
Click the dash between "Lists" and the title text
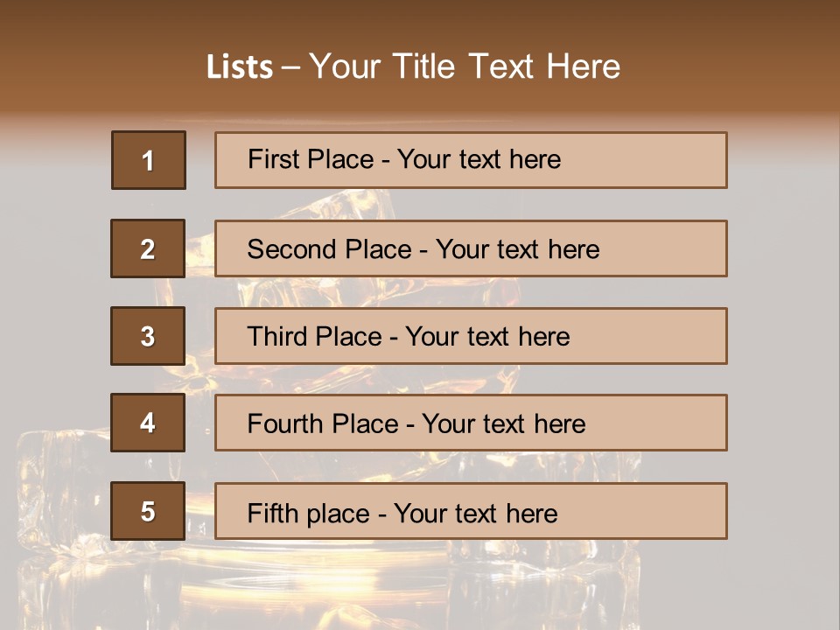[290, 67]
